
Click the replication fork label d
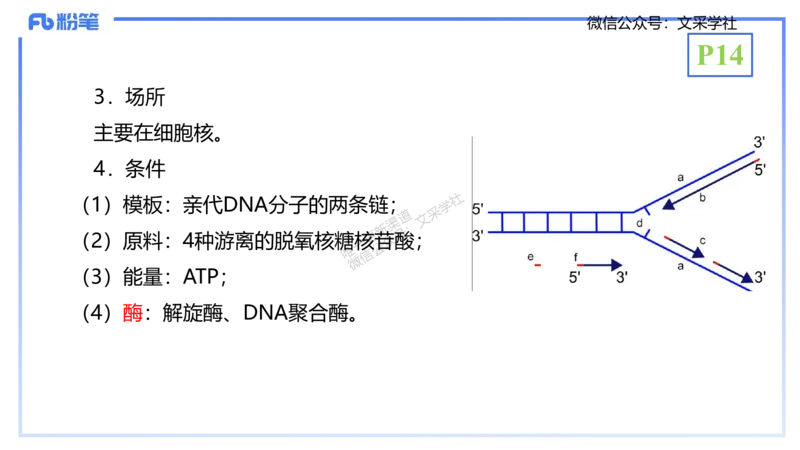tap(639, 223)
